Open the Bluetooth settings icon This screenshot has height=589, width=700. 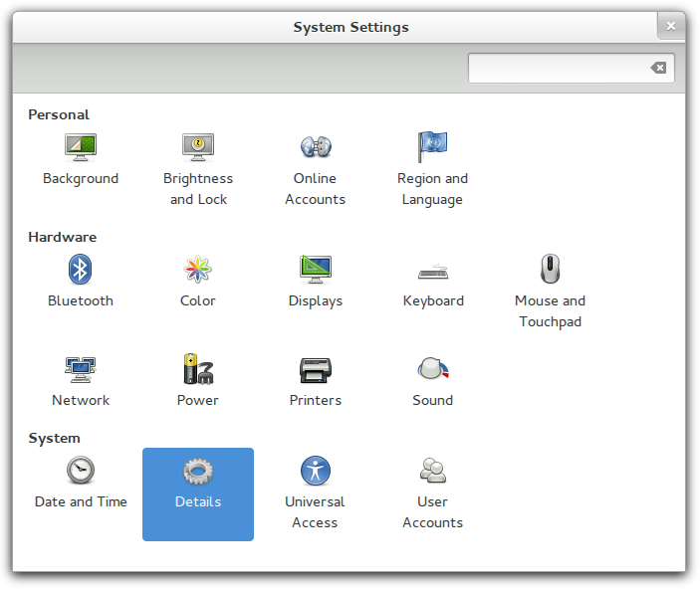(80, 269)
